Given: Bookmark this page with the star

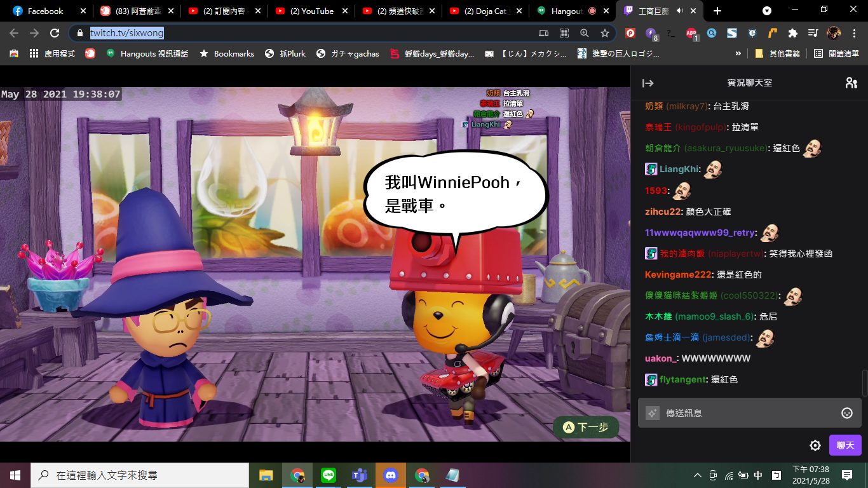Looking at the screenshot, I should [605, 33].
